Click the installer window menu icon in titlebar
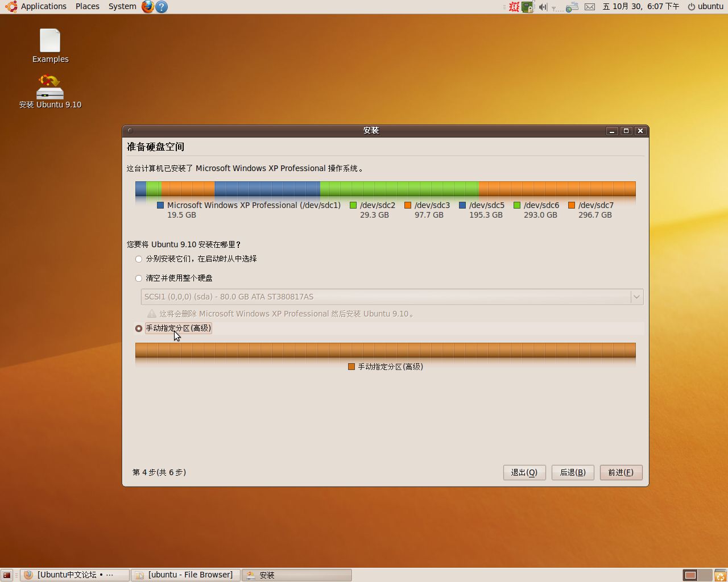The height and width of the screenshot is (582, 728). (130, 131)
